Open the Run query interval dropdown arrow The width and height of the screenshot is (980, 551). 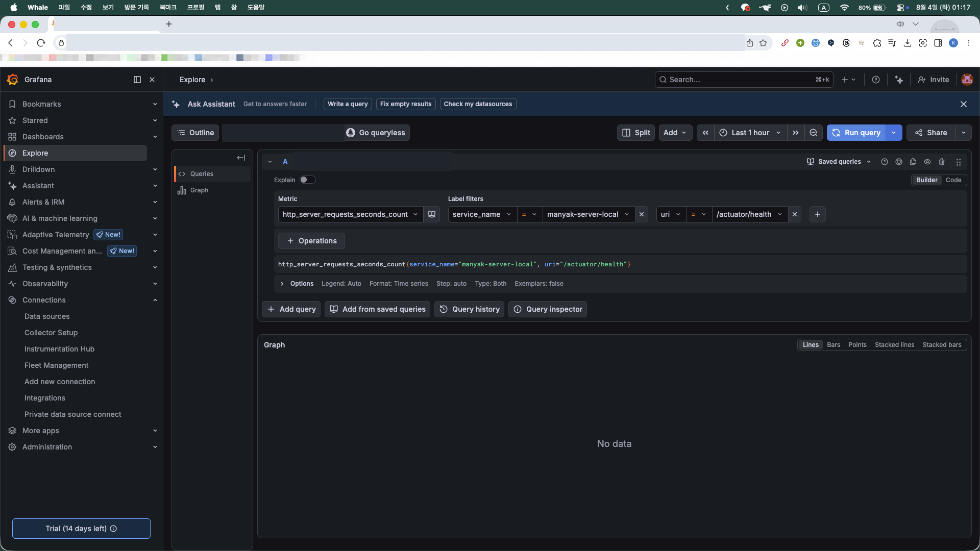point(894,133)
